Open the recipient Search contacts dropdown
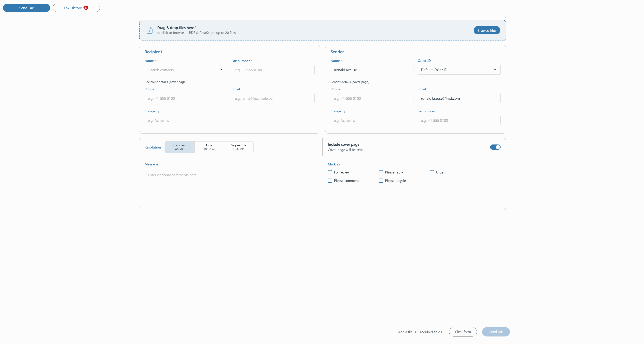 186,70
